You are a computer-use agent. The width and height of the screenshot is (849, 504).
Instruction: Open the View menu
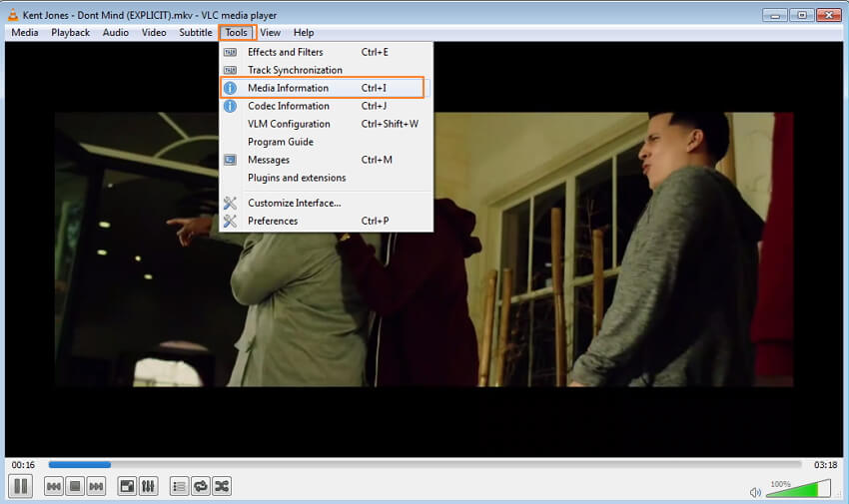pyautogui.click(x=271, y=33)
